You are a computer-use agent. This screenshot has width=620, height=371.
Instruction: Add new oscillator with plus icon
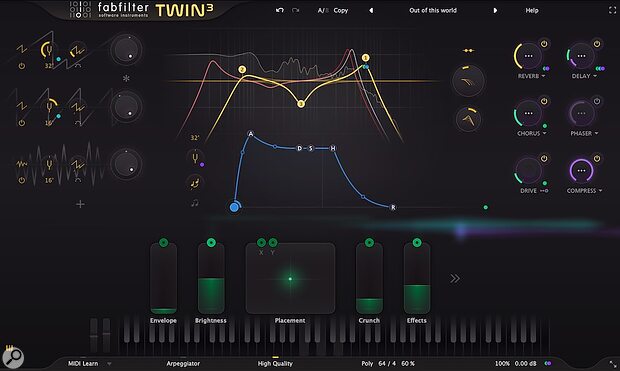80,204
